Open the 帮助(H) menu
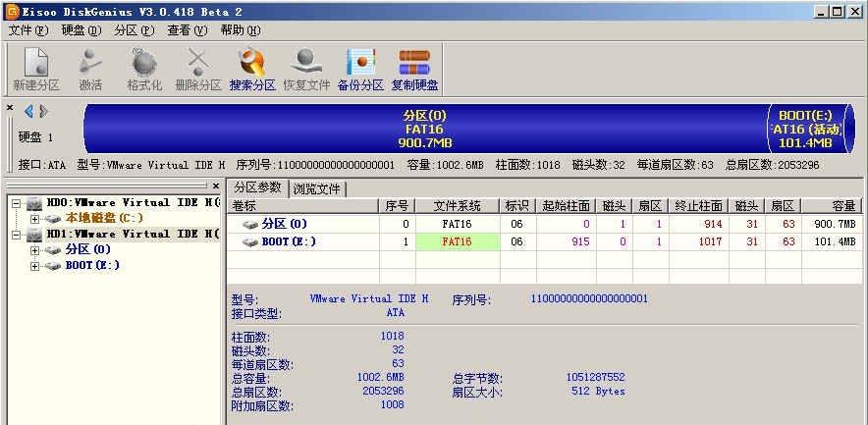 (241, 30)
